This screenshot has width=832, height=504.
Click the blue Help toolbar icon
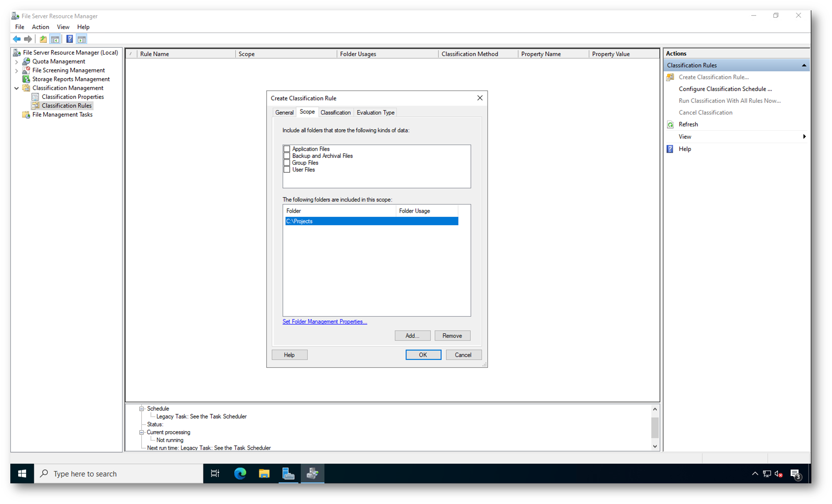pyautogui.click(x=70, y=39)
